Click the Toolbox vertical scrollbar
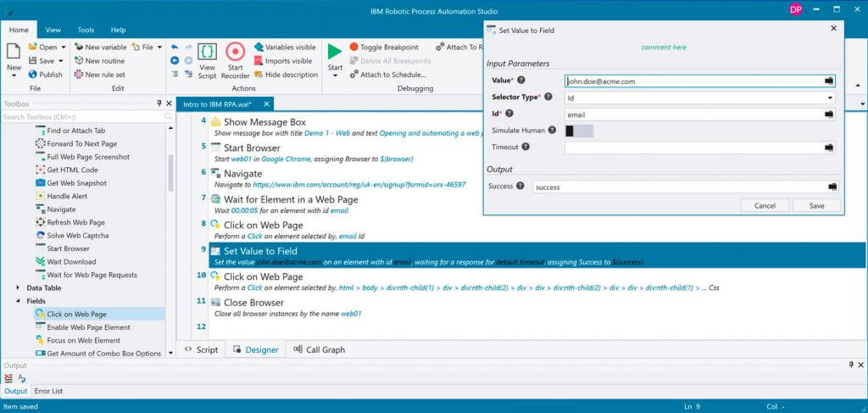Viewport: 868px width, 413px height. pos(170,171)
